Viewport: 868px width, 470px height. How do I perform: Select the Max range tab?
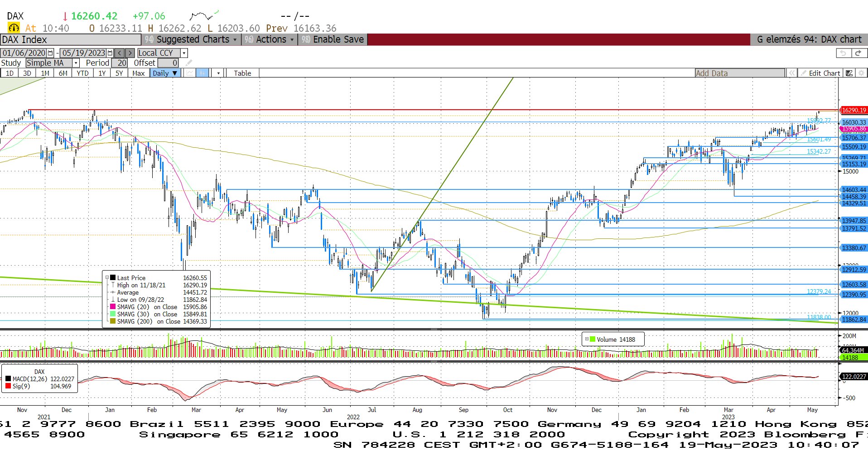tap(139, 73)
